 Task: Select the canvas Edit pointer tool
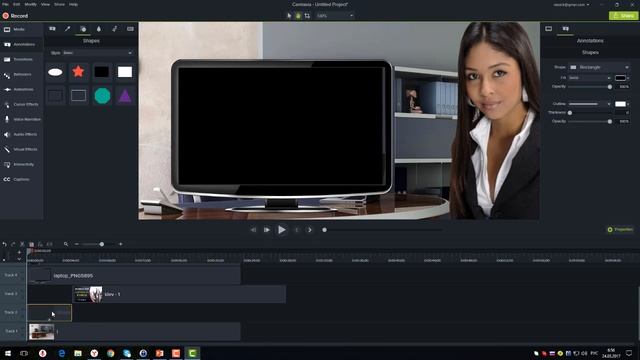pyautogui.click(x=289, y=16)
